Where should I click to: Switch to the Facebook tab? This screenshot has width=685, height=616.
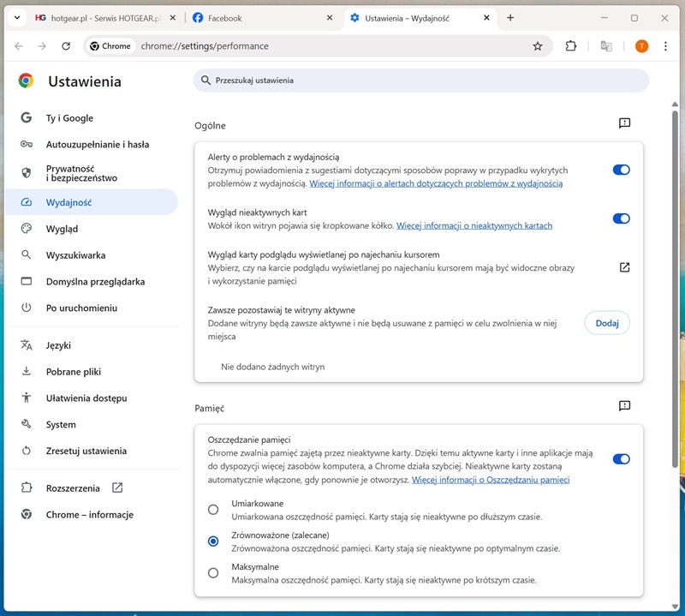257,18
